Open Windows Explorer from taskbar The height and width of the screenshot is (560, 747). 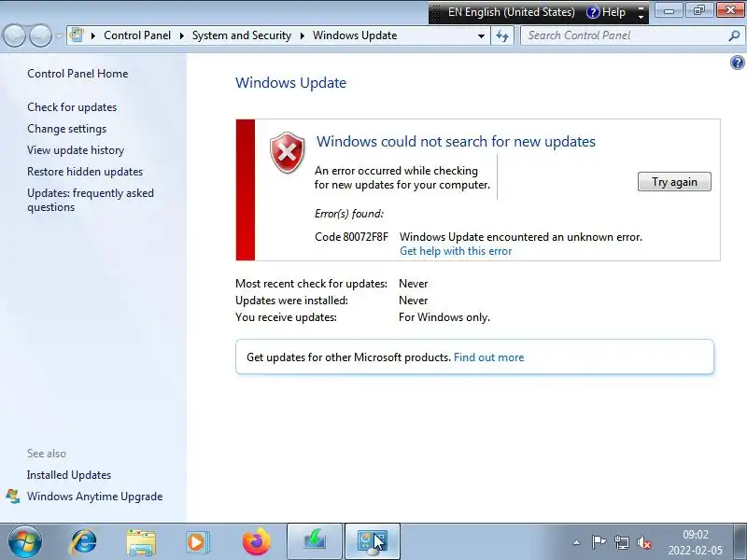pyautogui.click(x=141, y=542)
